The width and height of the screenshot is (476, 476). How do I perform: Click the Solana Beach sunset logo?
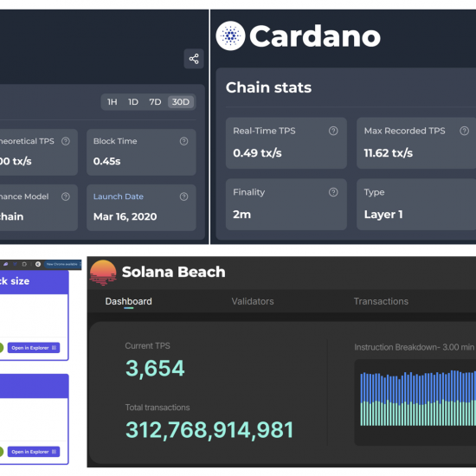[103, 273]
